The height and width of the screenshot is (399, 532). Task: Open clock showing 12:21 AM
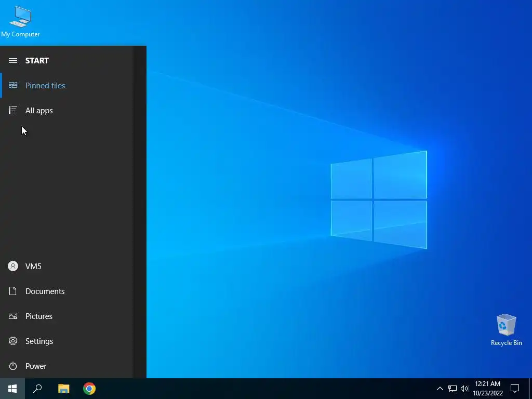point(487,389)
